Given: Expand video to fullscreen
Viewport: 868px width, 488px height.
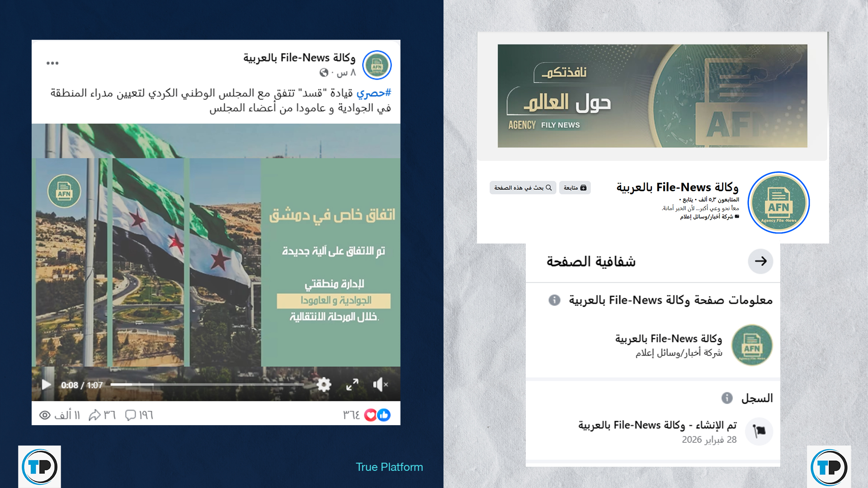Looking at the screenshot, I should point(352,385).
